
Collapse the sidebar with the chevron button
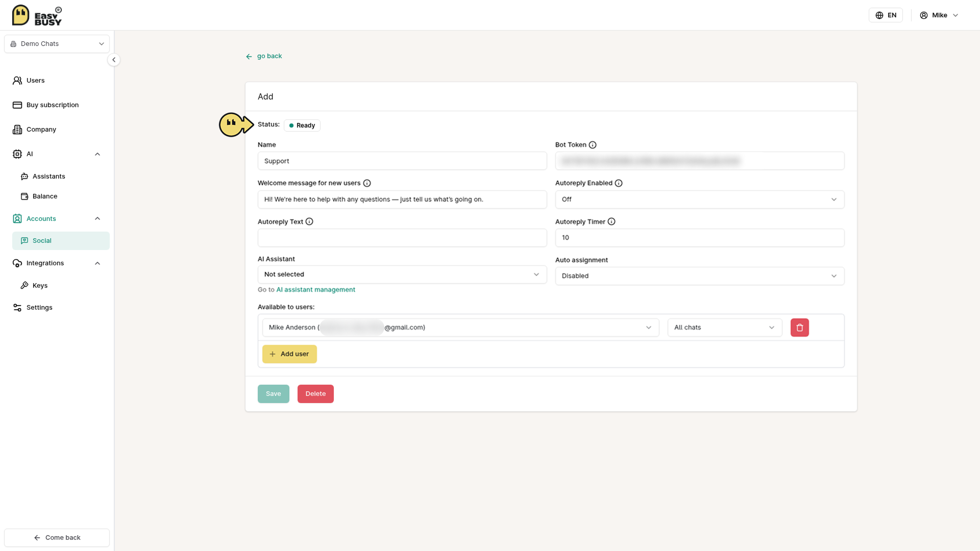pyautogui.click(x=114, y=60)
